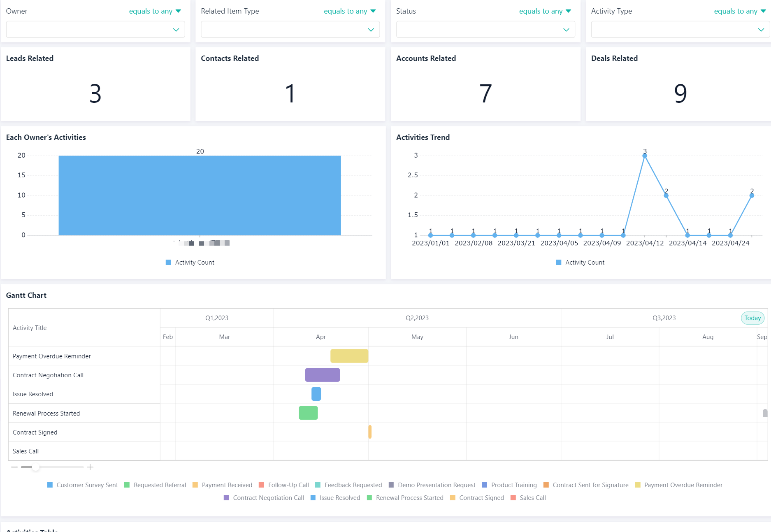Click the Sales Call legend entry
Image resolution: width=771 pixels, height=532 pixels.
528,498
